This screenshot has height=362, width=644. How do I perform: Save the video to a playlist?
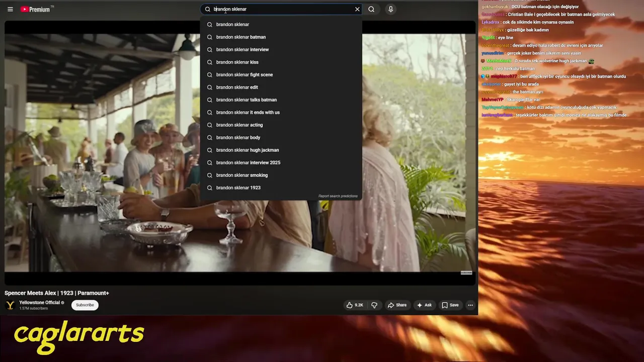click(x=450, y=305)
